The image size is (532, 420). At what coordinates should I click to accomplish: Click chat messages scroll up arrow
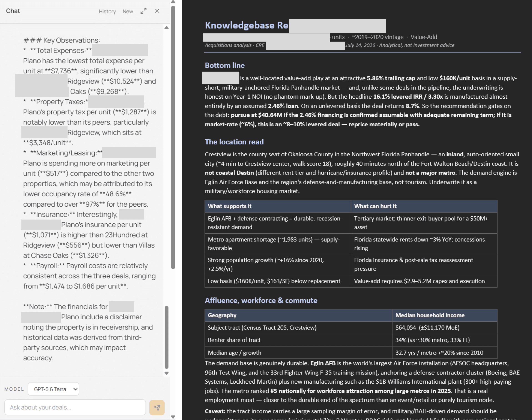coord(166,28)
